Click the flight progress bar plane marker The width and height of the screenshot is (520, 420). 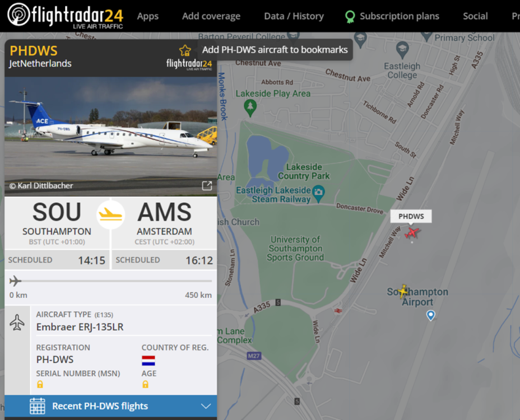(x=15, y=281)
